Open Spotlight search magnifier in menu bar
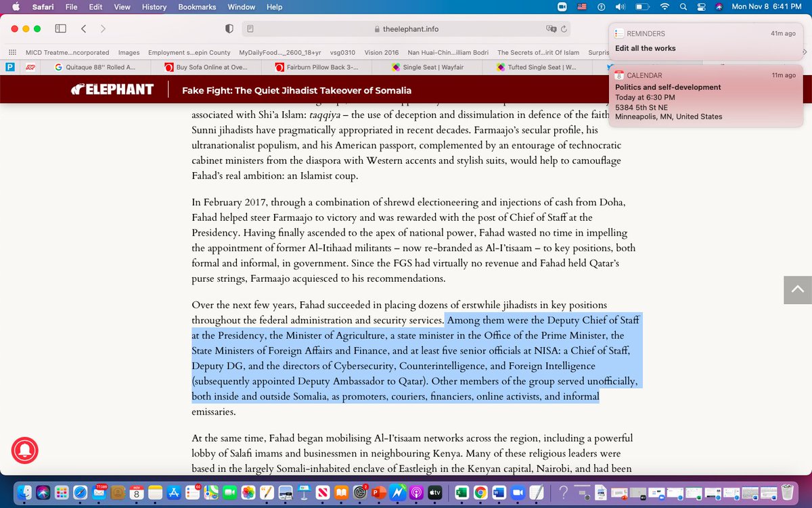 [x=683, y=7]
